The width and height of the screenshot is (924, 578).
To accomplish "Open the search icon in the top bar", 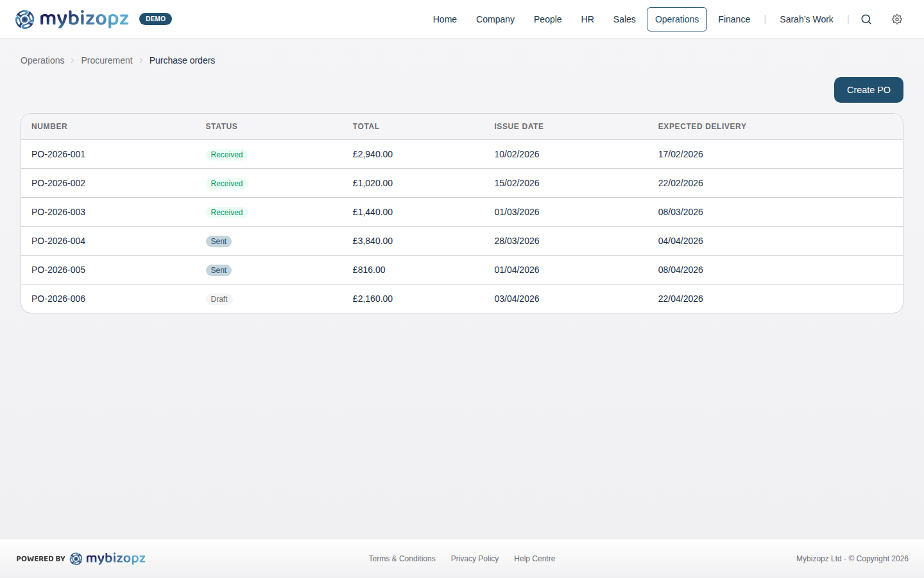I will (x=866, y=19).
